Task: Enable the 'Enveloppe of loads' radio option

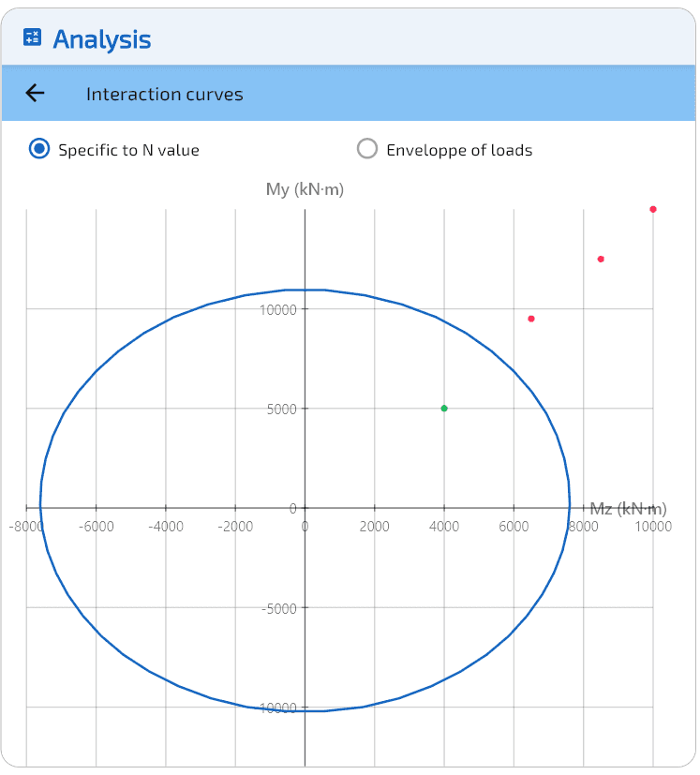Action: tap(367, 149)
